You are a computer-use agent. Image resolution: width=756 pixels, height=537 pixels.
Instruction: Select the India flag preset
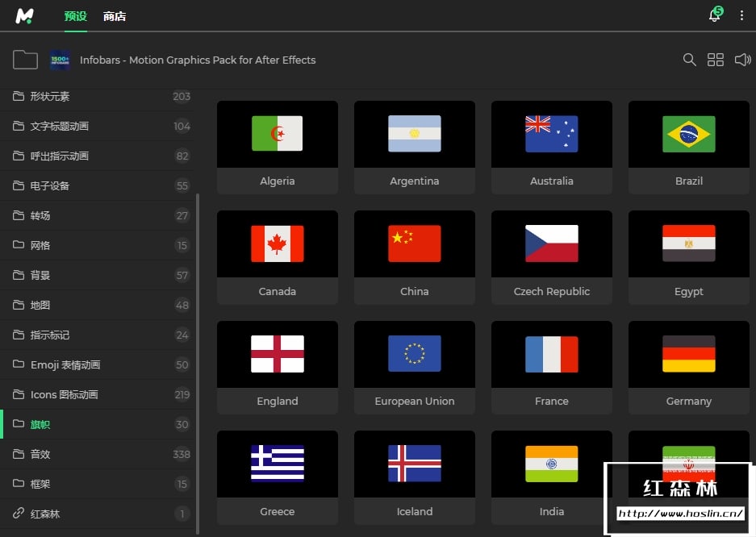pyautogui.click(x=552, y=477)
